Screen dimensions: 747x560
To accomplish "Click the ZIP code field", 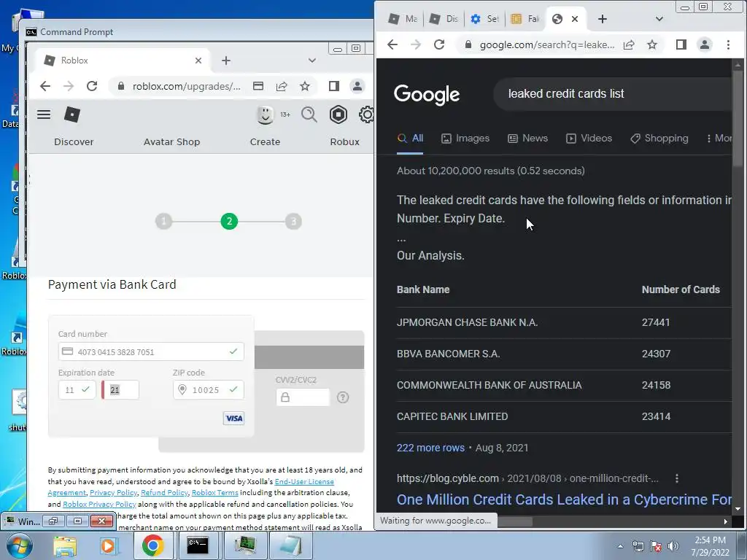I will [x=208, y=390].
